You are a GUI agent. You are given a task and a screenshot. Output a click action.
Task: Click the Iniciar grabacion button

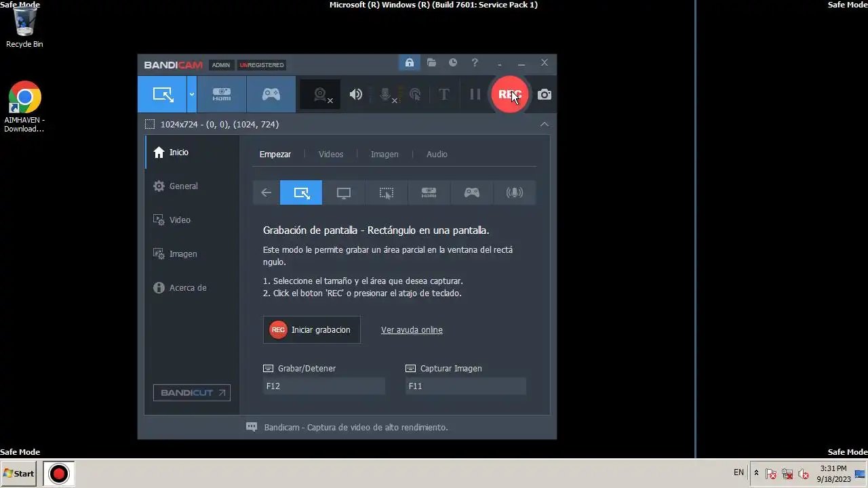tap(312, 330)
